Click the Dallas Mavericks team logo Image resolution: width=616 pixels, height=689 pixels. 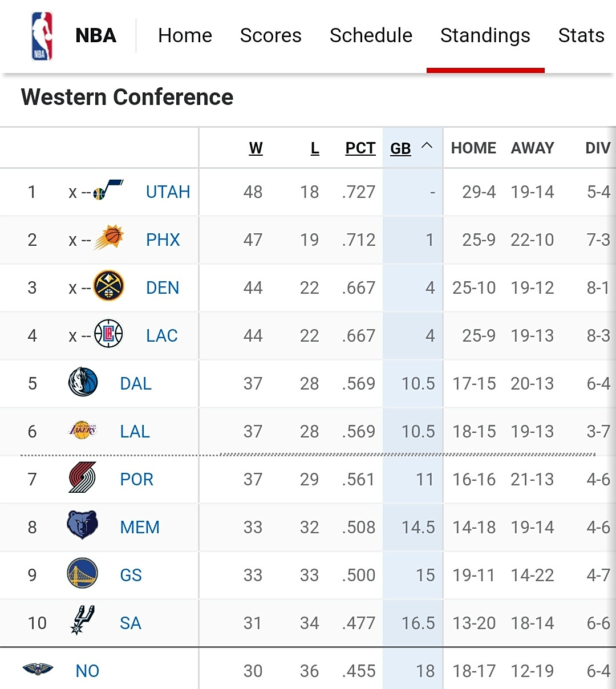pos(83,382)
